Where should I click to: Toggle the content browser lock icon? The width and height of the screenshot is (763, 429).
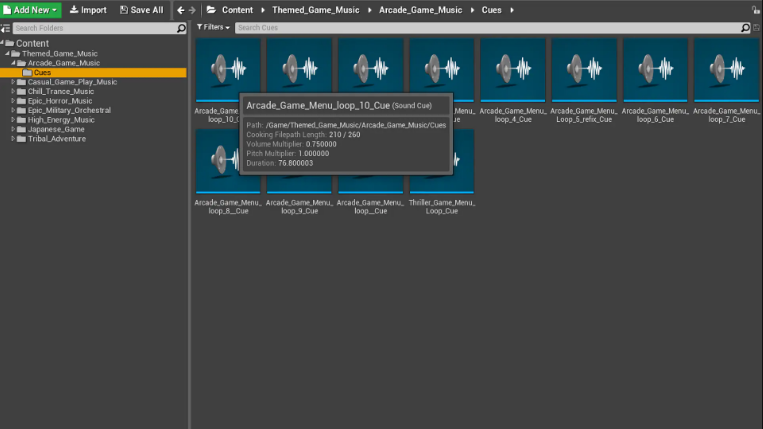[756, 10]
